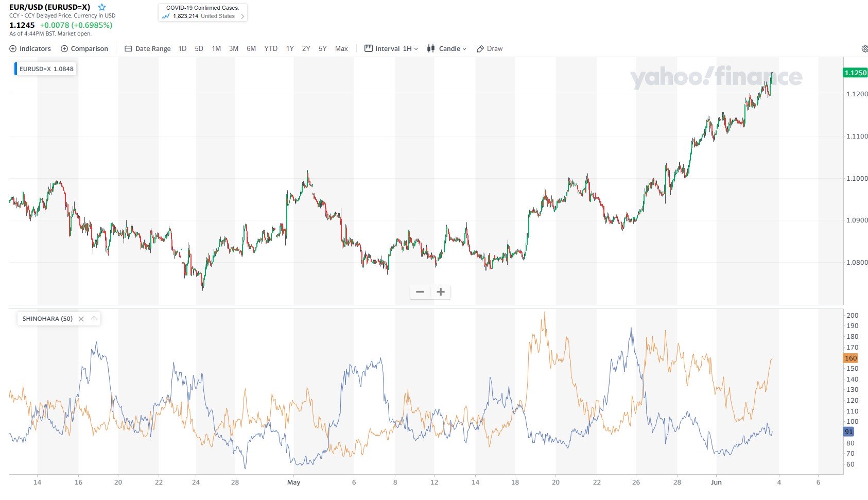Zoom in the chart with plus button

[x=441, y=292]
